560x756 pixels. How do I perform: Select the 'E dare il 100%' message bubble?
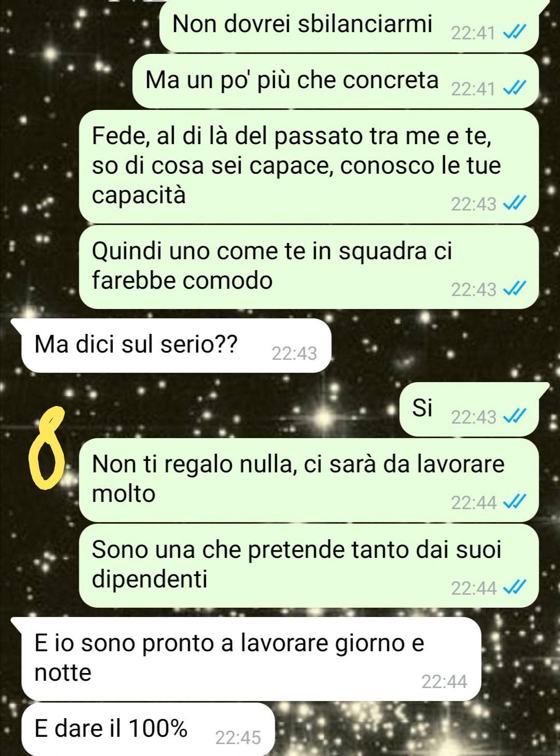click(x=147, y=729)
